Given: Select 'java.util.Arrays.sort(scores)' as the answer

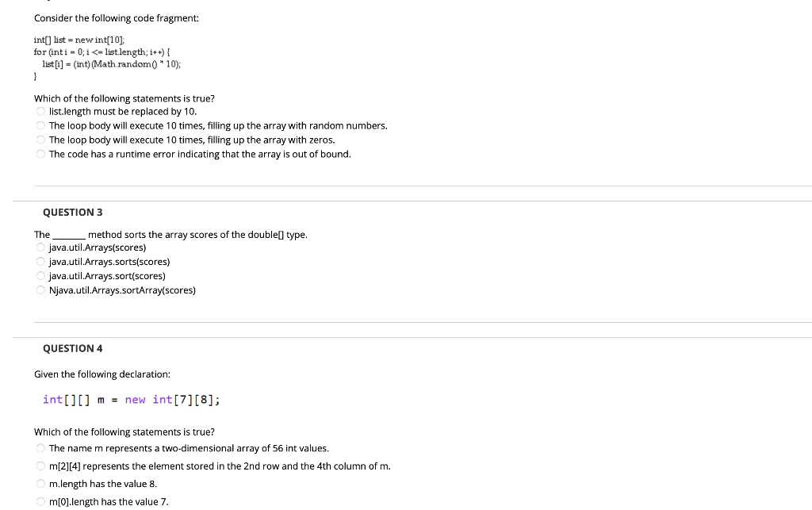Looking at the screenshot, I should pos(40,275).
